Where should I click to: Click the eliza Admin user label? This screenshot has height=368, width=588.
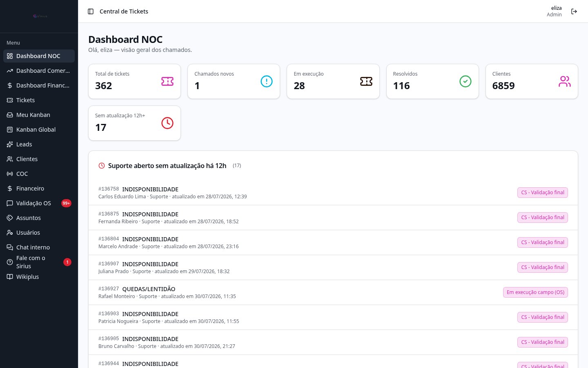(x=554, y=11)
